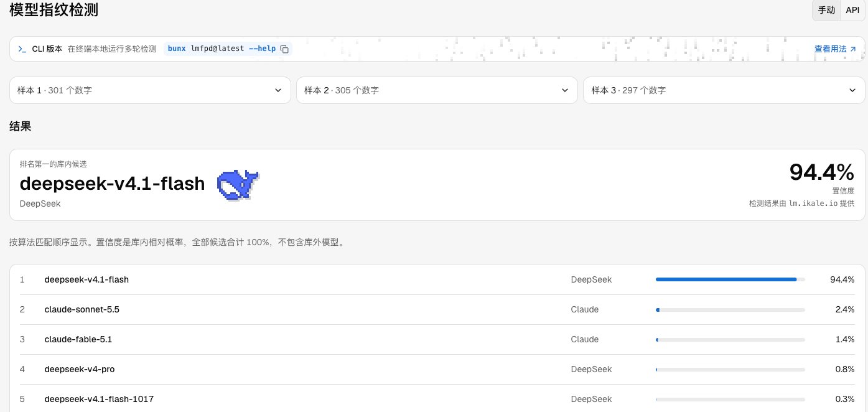Expand 样本 3 dropdown

(x=724, y=90)
